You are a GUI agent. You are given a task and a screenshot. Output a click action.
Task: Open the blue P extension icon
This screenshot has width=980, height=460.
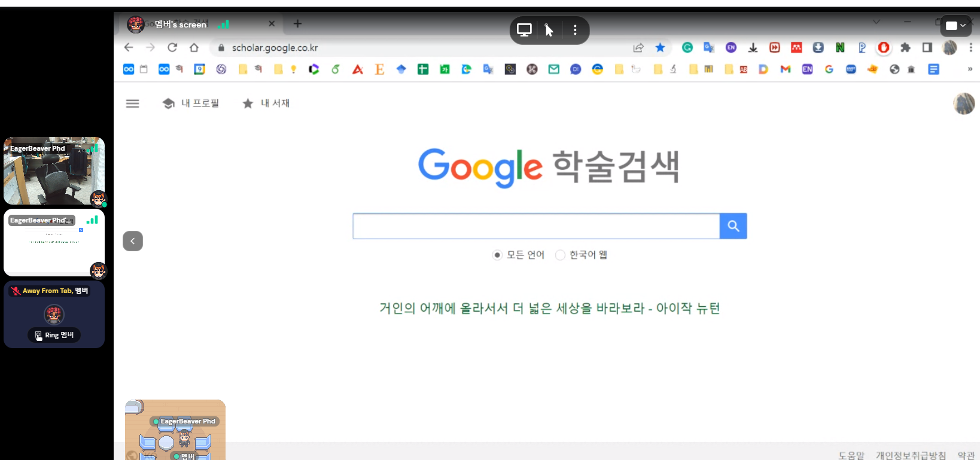tap(862, 47)
